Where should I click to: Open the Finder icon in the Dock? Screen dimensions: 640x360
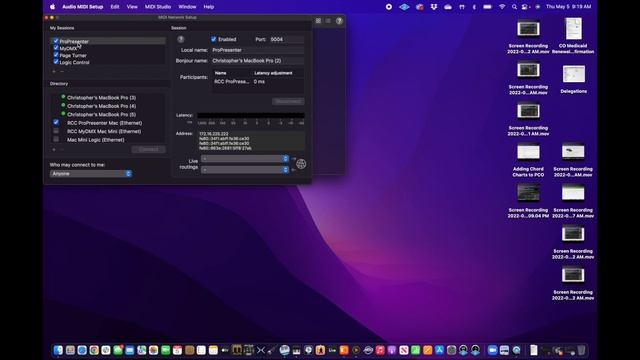pos(58,350)
